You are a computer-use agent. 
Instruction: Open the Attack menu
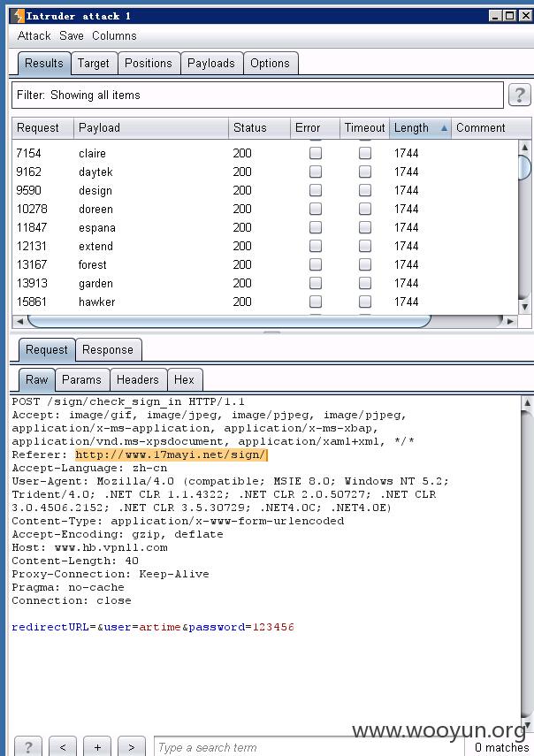[34, 35]
